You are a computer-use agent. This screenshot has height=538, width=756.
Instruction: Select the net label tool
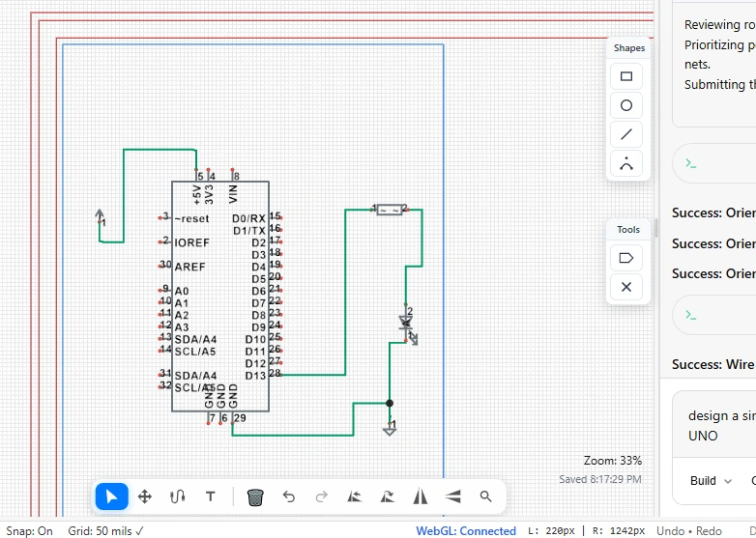(626, 258)
